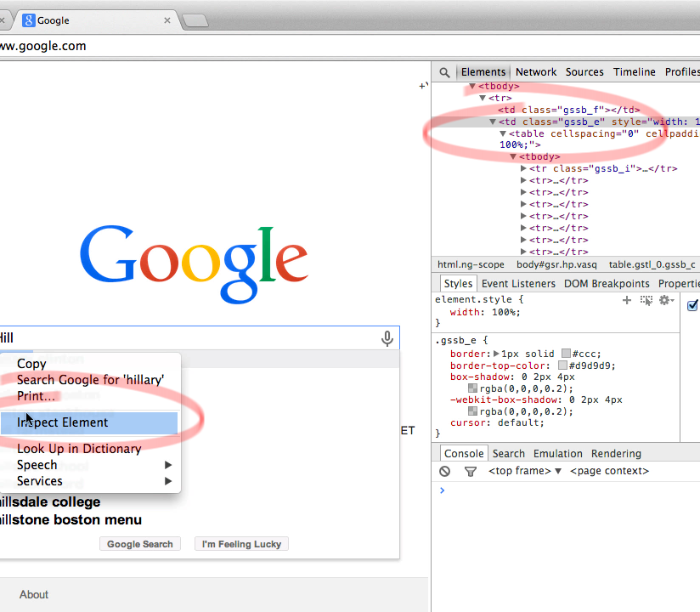The image size is (700, 612).
Task: Choose Inspect Element from the context menu
Action: tap(89, 422)
